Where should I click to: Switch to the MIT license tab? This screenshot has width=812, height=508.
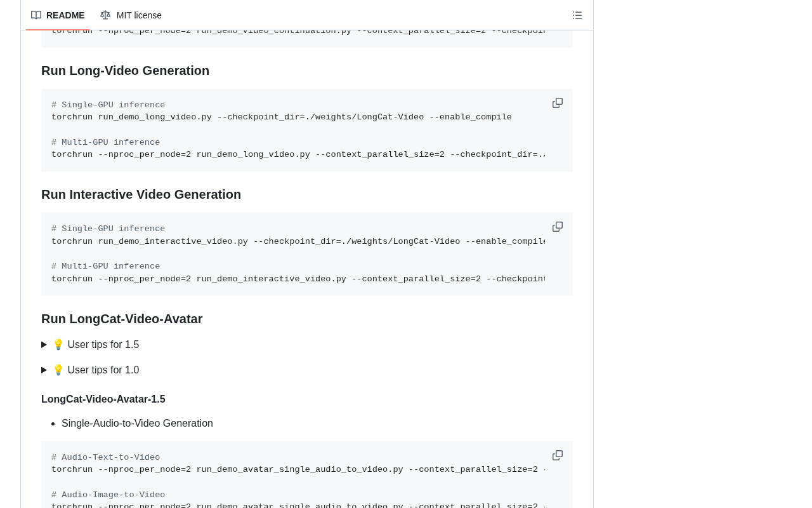131,15
